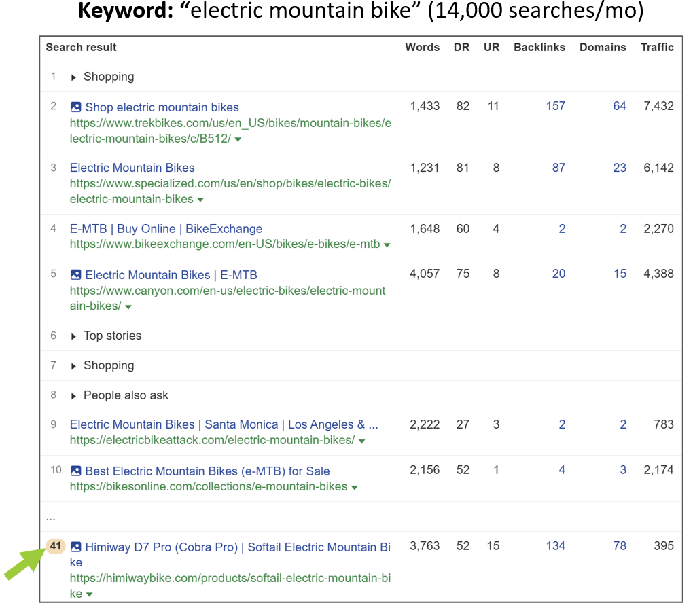The image size is (693, 616).
Task: Open dropdown arrow after trekbikes.com URL
Action: [x=238, y=139]
